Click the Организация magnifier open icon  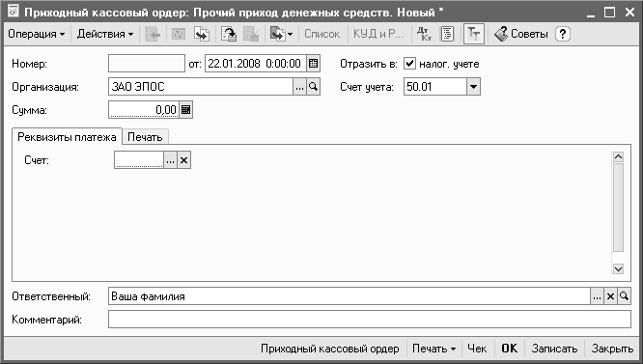pyautogui.click(x=314, y=87)
